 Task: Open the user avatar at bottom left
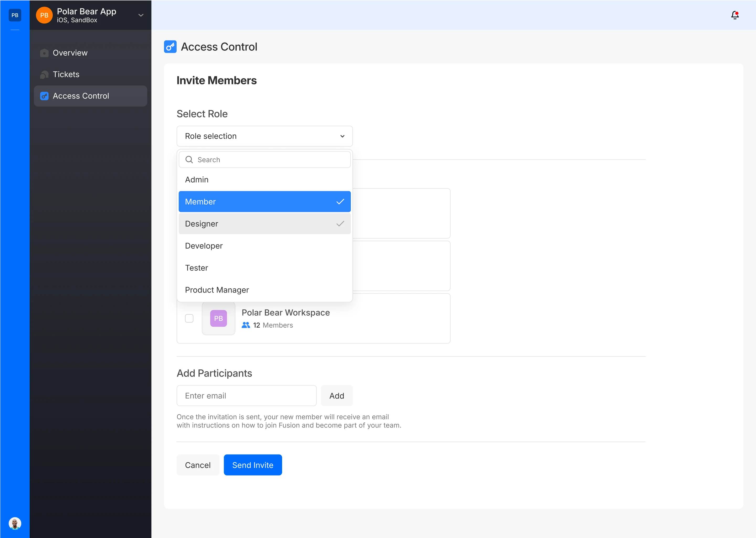15,523
